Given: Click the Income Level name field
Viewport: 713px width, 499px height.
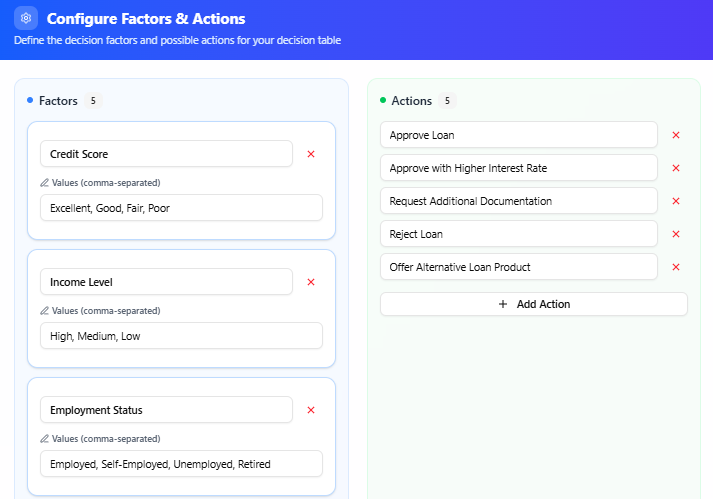Looking at the screenshot, I should pyautogui.click(x=166, y=282).
